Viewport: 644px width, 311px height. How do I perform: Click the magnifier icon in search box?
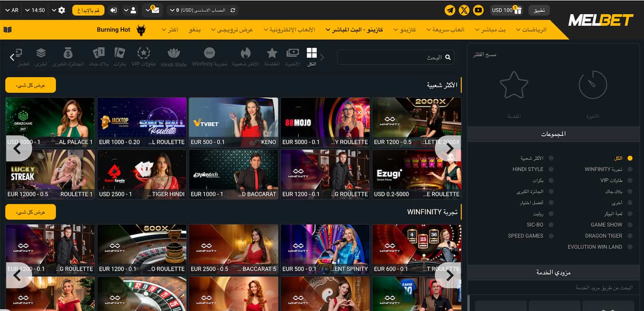448,57
